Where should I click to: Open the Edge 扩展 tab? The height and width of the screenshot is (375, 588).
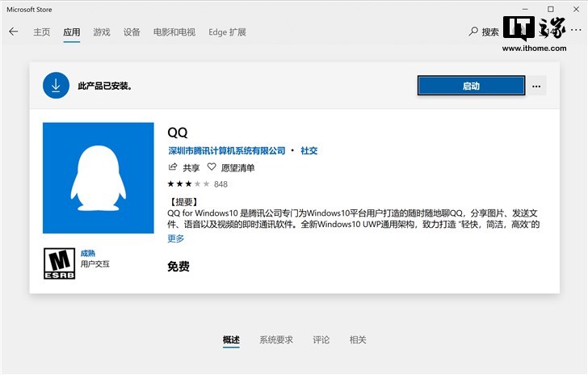tap(227, 32)
